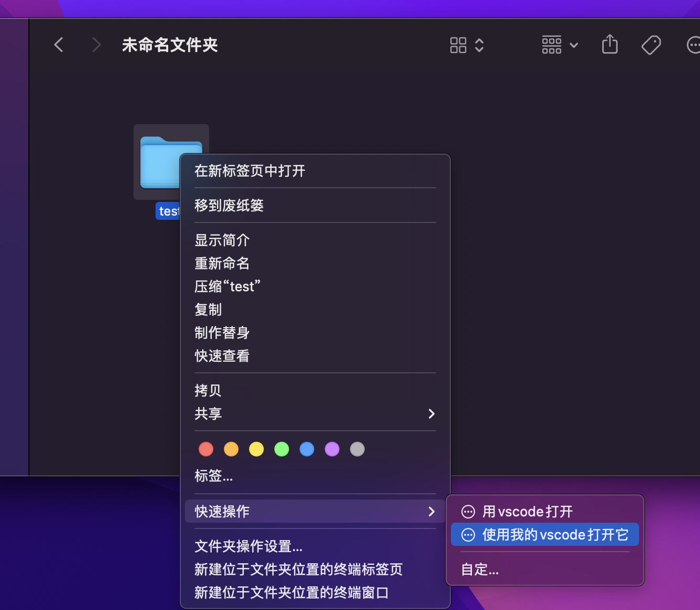This screenshot has height=610, width=700.
Task: Select 快速查看 menu entry
Action: point(315,356)
